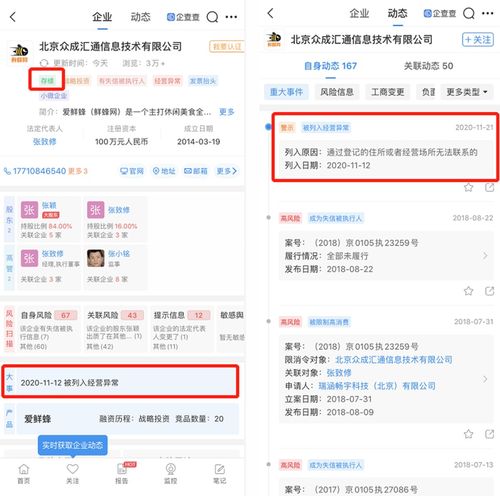500x496 pixels.
Task: Open 报告 report tab
Action: 122,473
